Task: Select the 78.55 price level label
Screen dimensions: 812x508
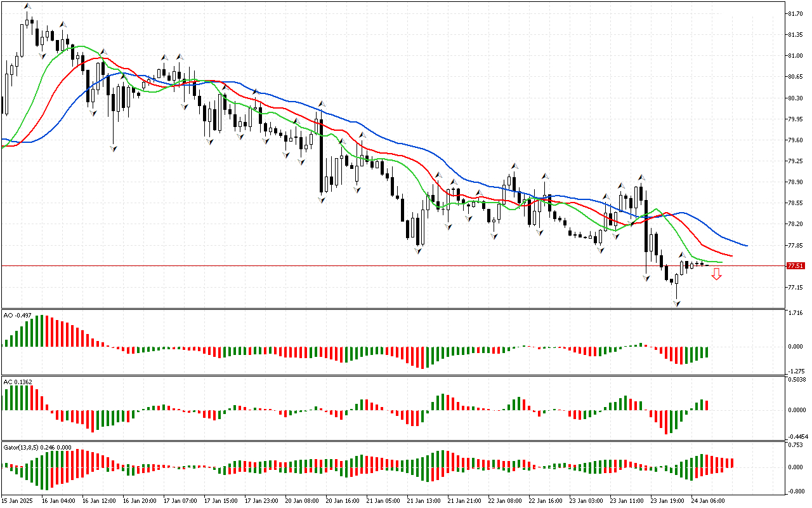Action: [x=796, y=203]
